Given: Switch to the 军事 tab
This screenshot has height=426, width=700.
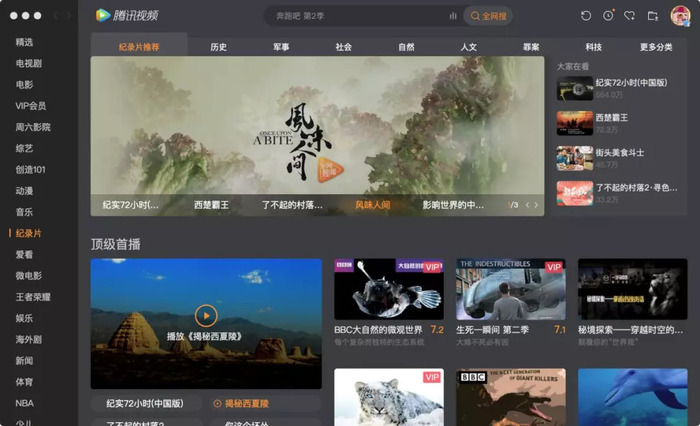Looking at the screenshot, I should point(281,47).
